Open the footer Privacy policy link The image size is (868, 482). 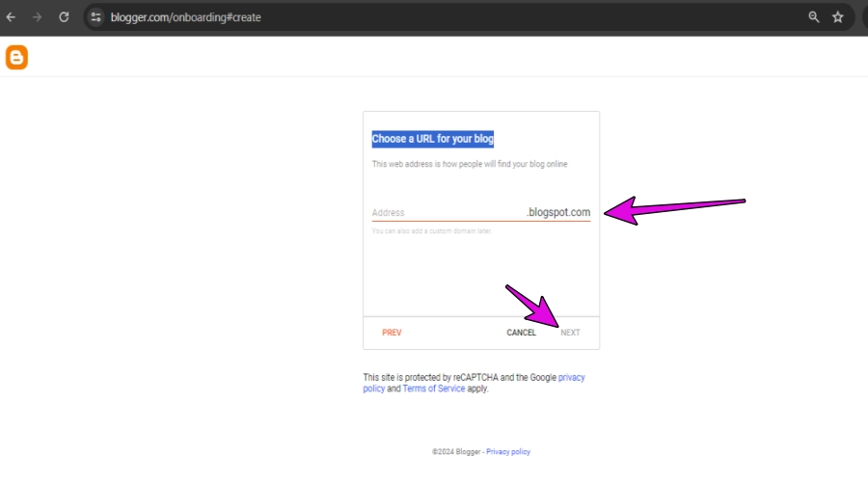(508, 451)
